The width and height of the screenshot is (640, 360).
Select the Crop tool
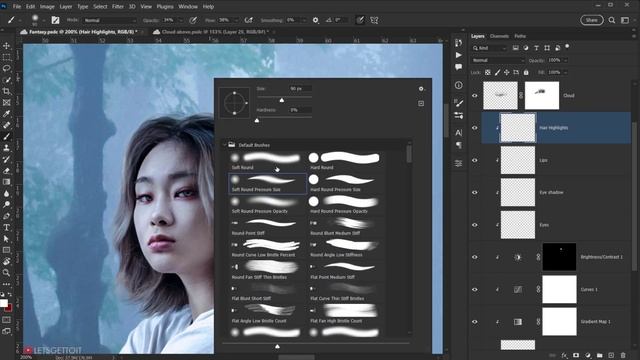click(7, 91)
